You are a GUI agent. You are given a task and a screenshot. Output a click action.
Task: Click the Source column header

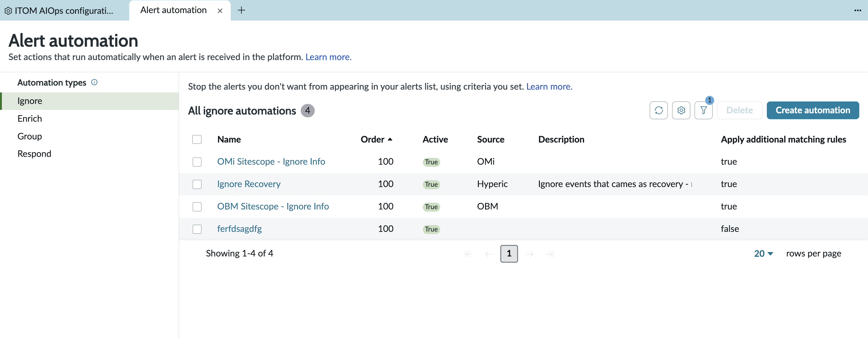pyautogui.click(x=491, y=139)
